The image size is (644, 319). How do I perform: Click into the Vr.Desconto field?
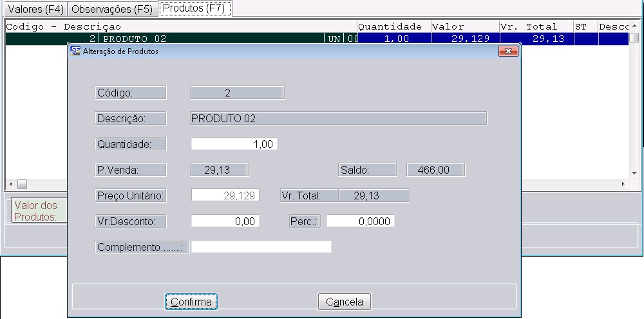225,221
